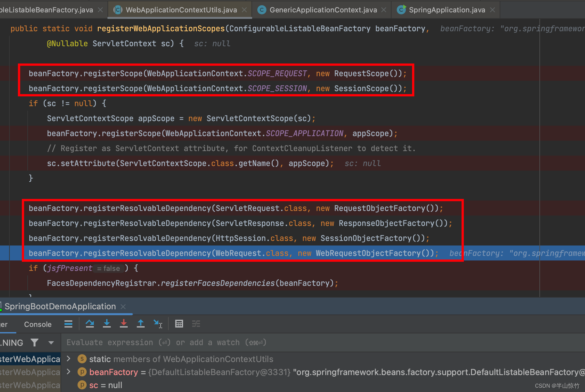
Task: Click the SpringApplication.java runnable class icon
Action: tap(402, 10)
